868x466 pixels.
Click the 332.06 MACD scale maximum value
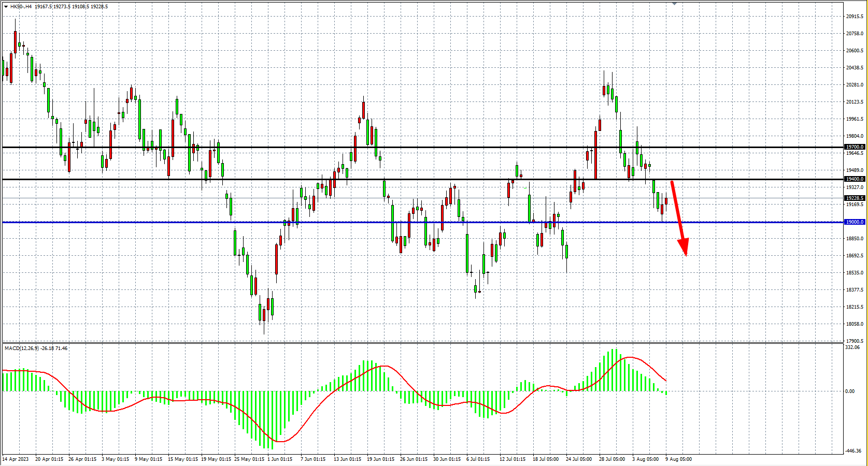[852, 347]
